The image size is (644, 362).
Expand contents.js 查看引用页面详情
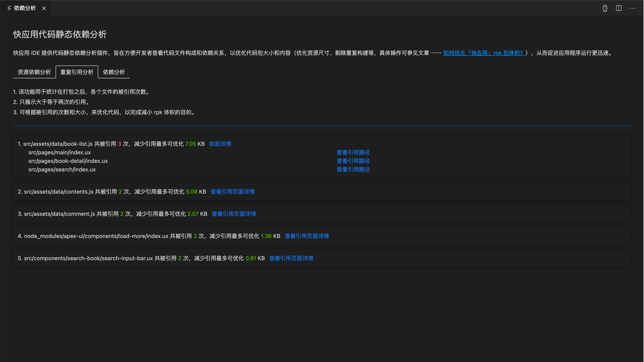(x=232, y=191)
